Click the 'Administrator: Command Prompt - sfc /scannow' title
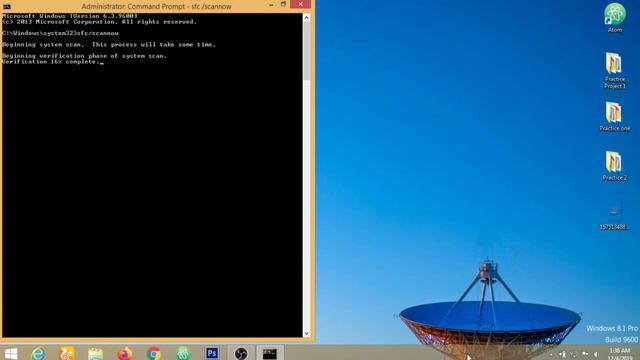The image size is (640, 360). coord(156,7)
